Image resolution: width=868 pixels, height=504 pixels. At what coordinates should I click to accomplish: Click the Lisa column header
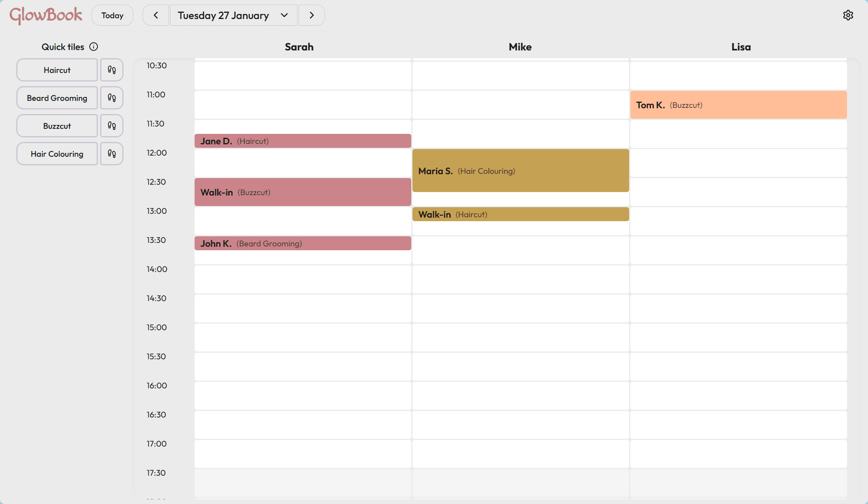click(x=741, y=47)
